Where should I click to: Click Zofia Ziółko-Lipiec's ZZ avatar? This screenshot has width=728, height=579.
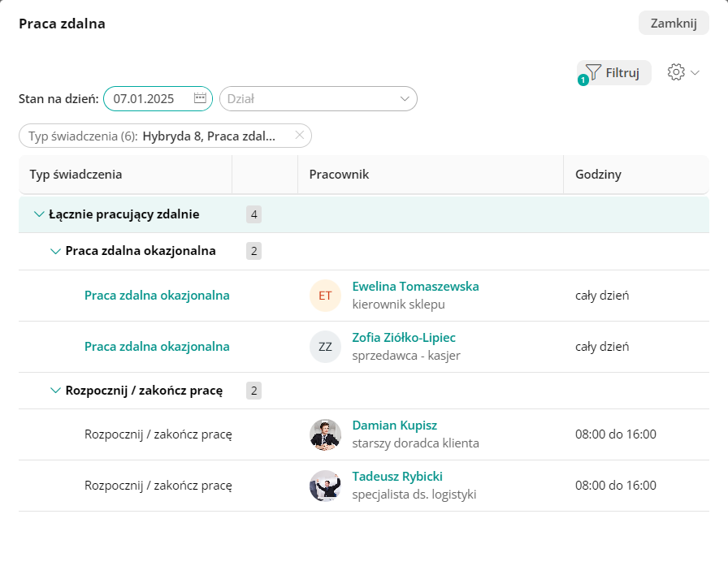click(325, 347)
